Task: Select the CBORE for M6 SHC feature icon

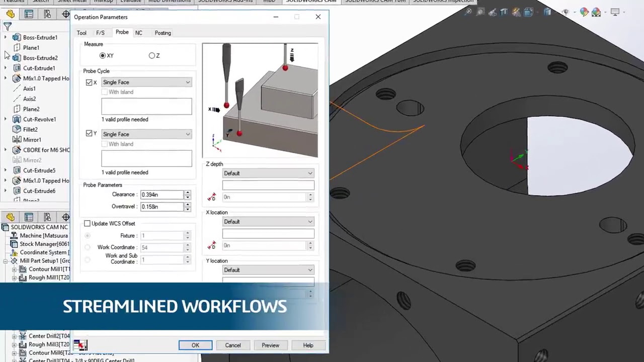Action: pos(17,150)
